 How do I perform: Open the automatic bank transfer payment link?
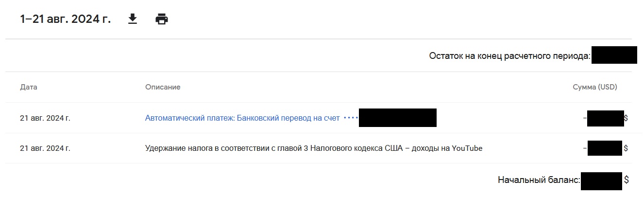coord(242,118)
